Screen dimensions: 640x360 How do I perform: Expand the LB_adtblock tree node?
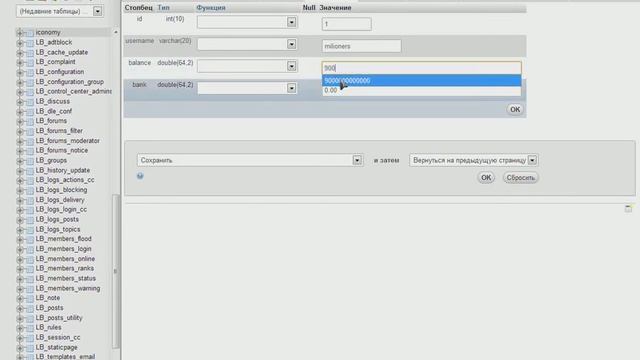point(20,42)
